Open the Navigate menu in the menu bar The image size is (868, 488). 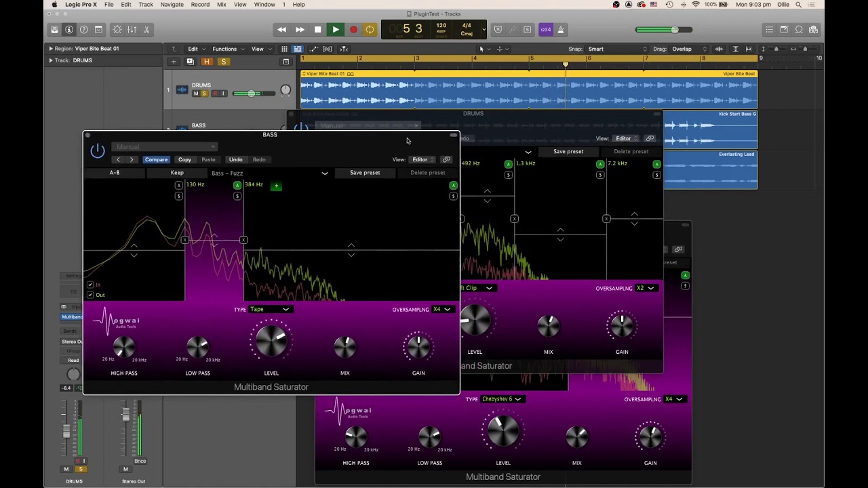(172, 5)
